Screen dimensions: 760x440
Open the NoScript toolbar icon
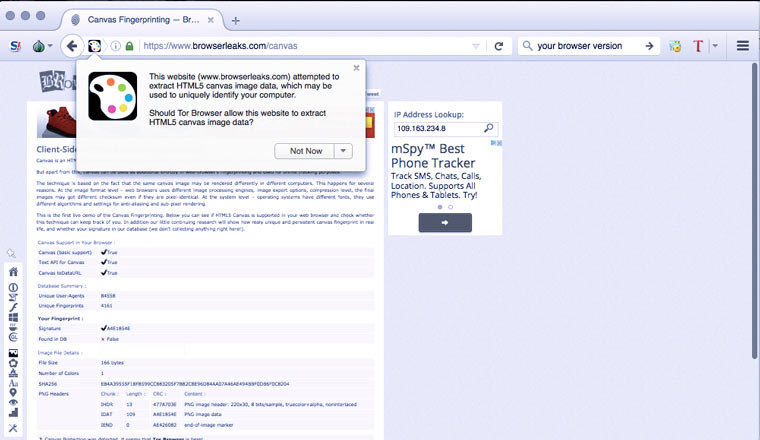coord(16,46)
